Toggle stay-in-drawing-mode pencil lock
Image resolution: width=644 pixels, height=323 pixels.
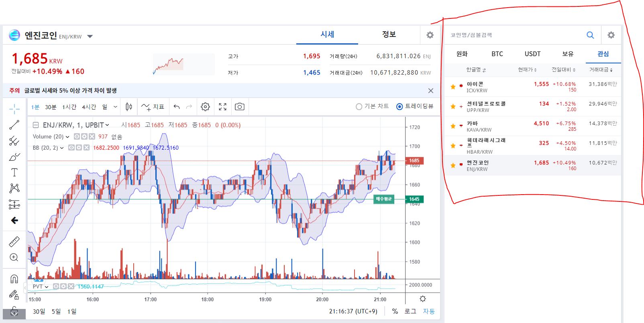(x=14, y=295)
